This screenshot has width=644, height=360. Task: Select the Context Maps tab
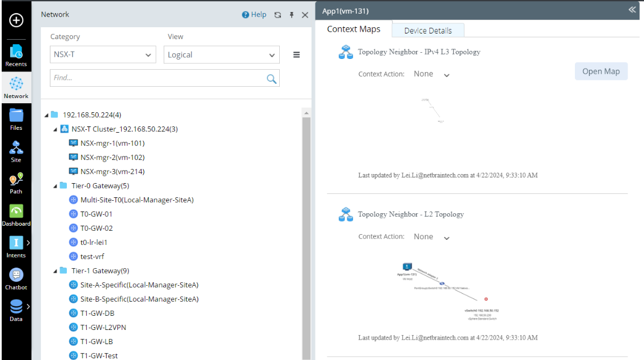point(354,29)
